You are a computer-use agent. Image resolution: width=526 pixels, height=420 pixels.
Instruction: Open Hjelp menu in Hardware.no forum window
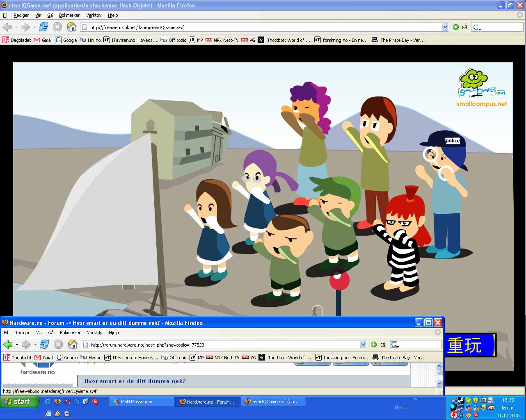tap(114, 333)
